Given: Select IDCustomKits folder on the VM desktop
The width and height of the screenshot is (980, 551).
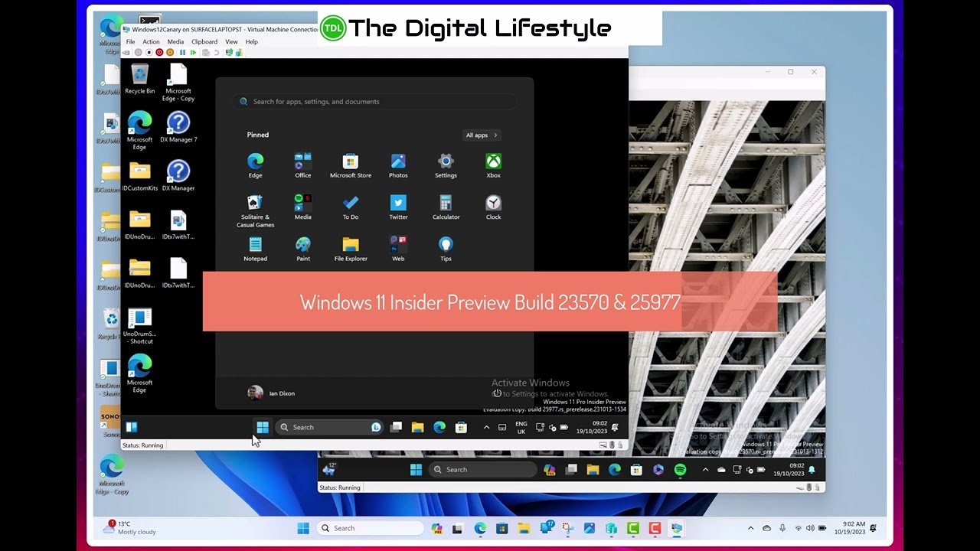Looking at the screenshot, I should pyautogui.click(x=139, y=176).
